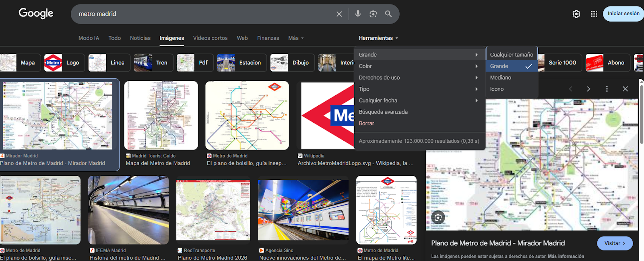The width and height of the screenshot is (644, 261).
Task: Expand the Color filter submenu
Action: pyautogui.click(x=418, y=66)
